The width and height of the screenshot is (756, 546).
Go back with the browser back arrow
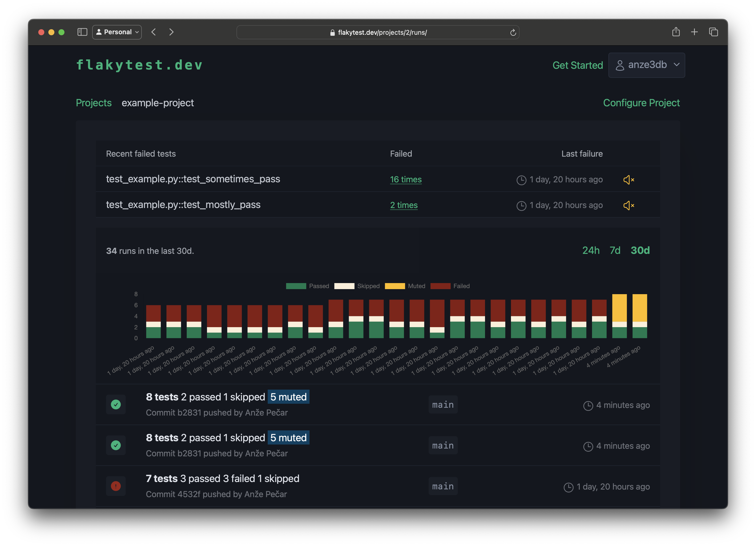(x=154, y=32)
